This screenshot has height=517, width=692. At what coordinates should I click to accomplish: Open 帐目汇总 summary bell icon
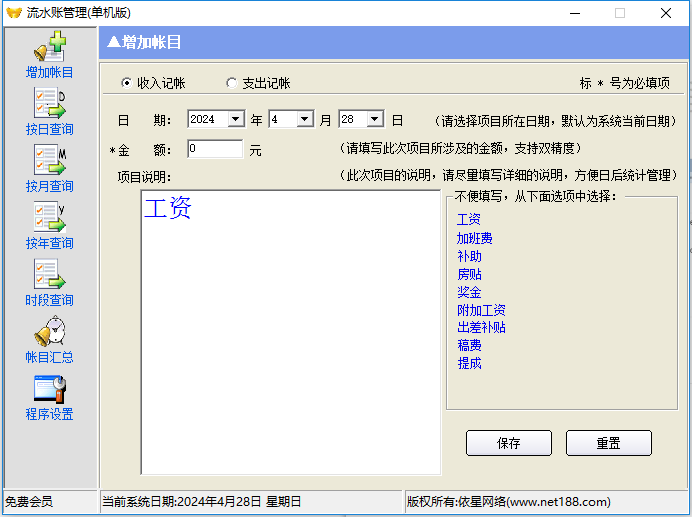click(x=49, y=331)
